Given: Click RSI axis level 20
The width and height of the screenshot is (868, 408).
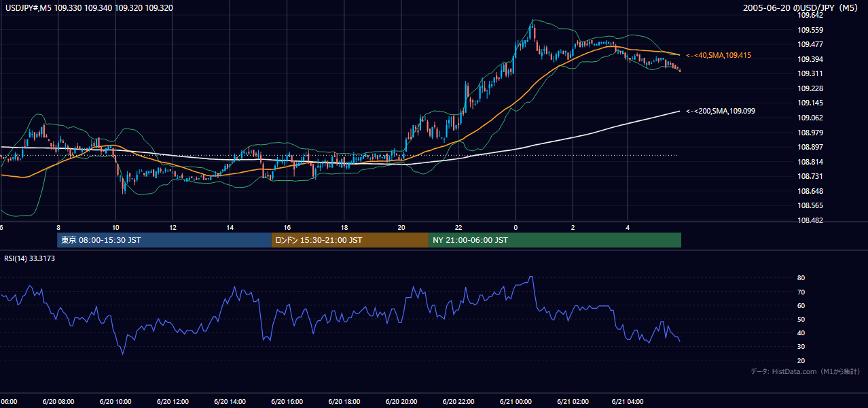Looking at the screenshot, I should 801,360.
